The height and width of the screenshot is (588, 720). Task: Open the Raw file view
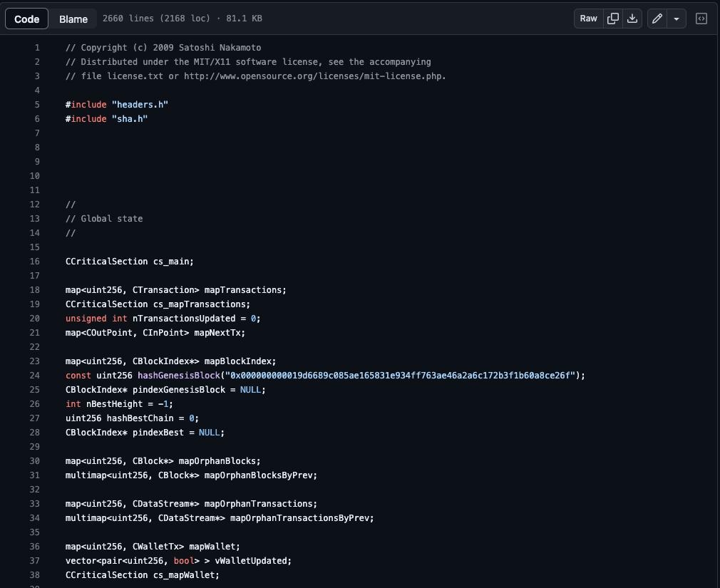[x=588, y=19]
